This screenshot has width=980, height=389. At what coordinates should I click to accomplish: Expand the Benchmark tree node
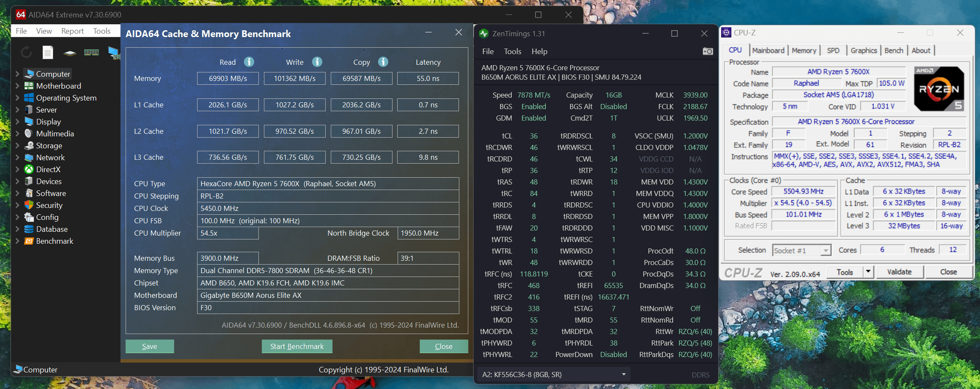coord(17,241)
